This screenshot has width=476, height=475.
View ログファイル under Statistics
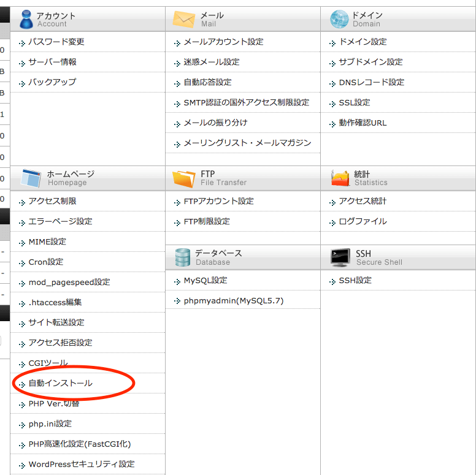point(363,221)
